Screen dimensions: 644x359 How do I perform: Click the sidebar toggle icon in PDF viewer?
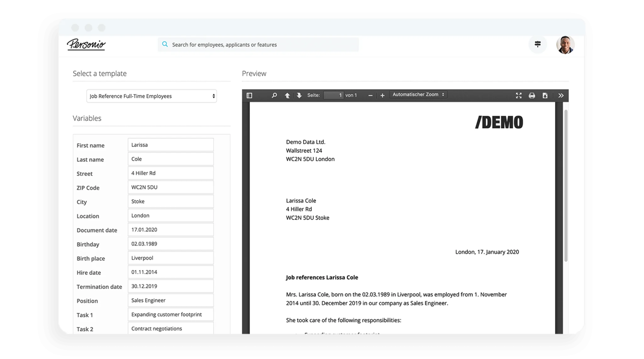point(249,95)
